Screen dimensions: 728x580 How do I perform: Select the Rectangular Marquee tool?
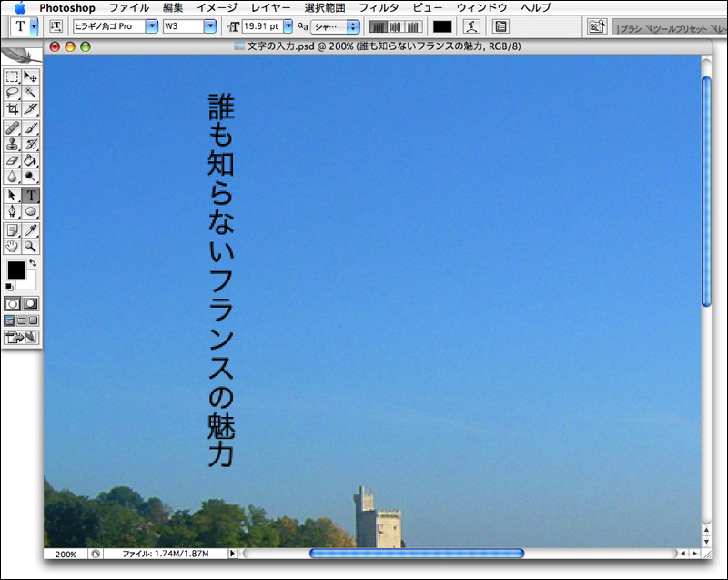pos(12,77)
